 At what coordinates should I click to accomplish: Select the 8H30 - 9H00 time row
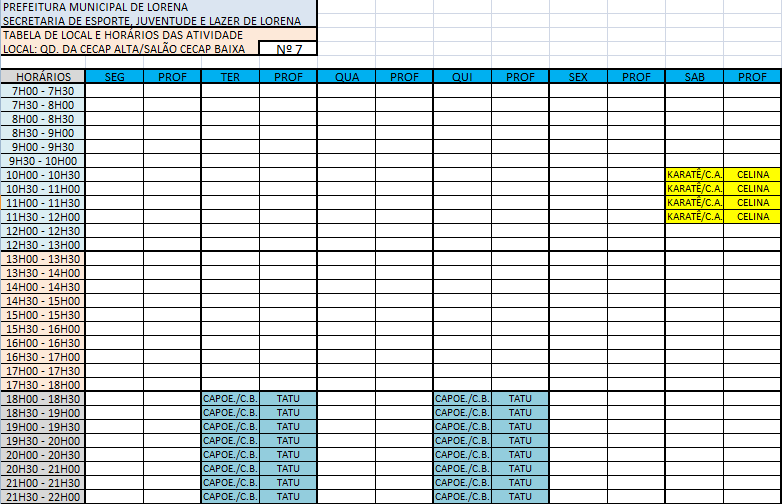(x=43, y=133)
